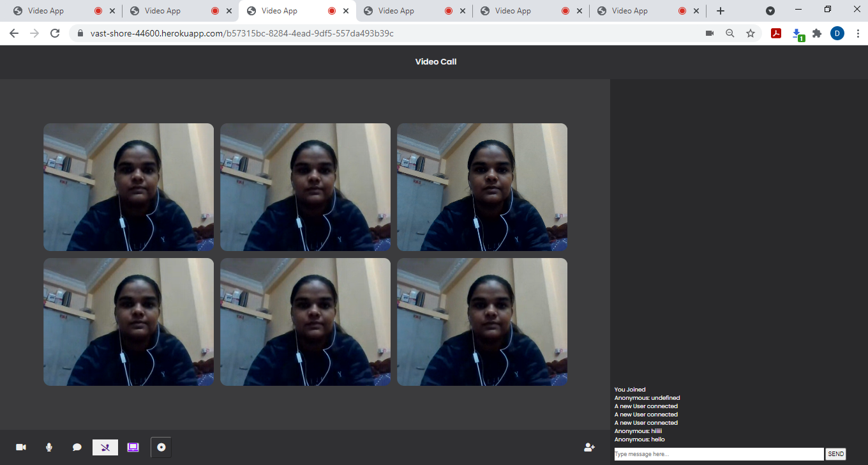The image size is (868, 465).
Task: Open the media casting dropdown
Action: click(770, 10)
